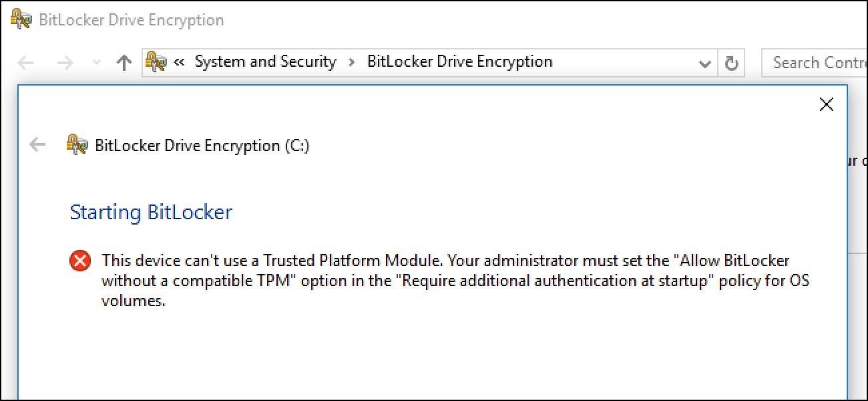This screenshot has height=401, width=868.
Task: Open the System and Security breadcrumb
Action: 265,62
